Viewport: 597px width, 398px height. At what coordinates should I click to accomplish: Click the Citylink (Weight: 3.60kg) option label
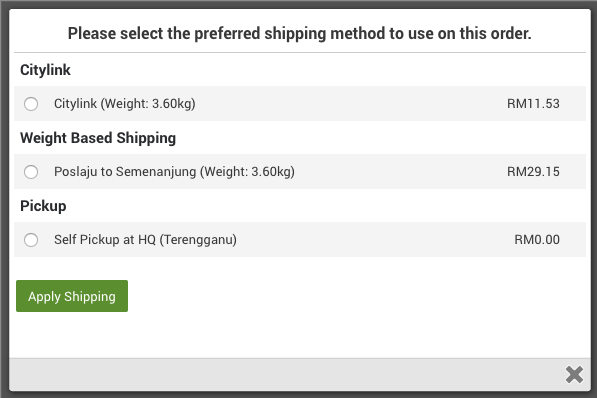tap(125, 104)
